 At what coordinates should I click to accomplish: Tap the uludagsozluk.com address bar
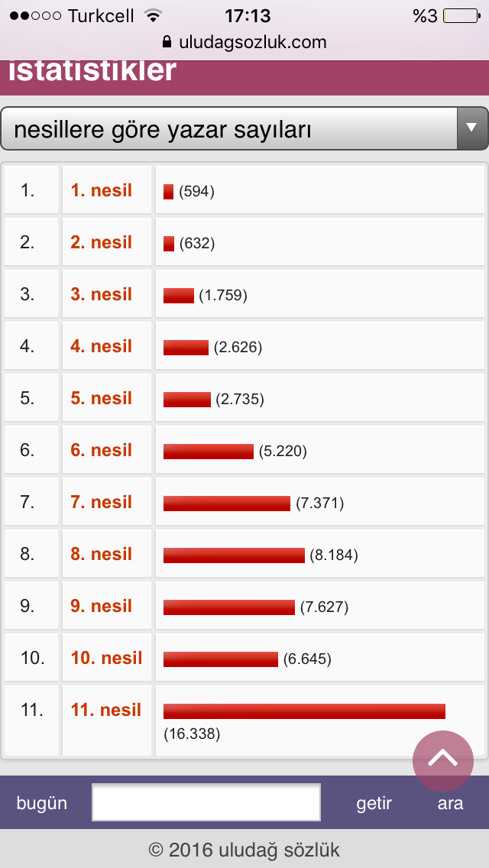244,42
